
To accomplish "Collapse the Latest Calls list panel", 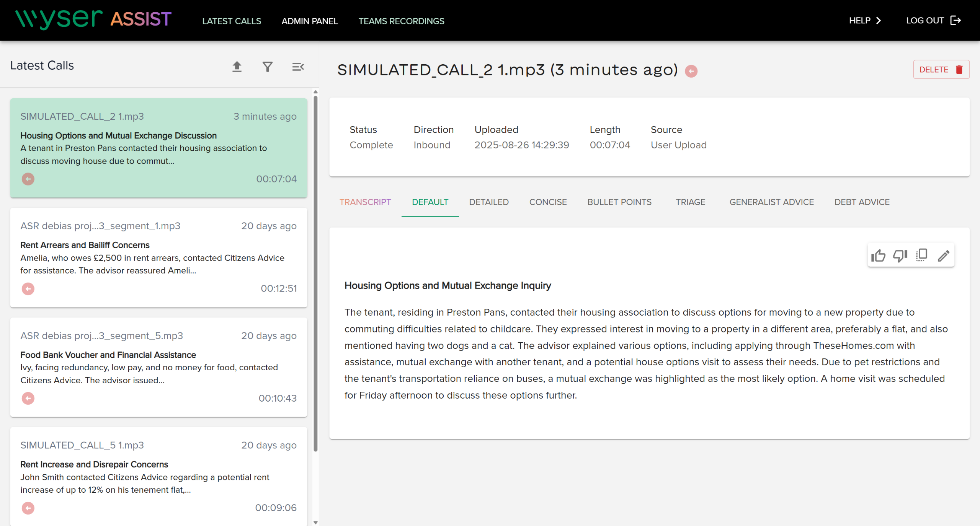I will pyautogui.click(x=298, y=67).
